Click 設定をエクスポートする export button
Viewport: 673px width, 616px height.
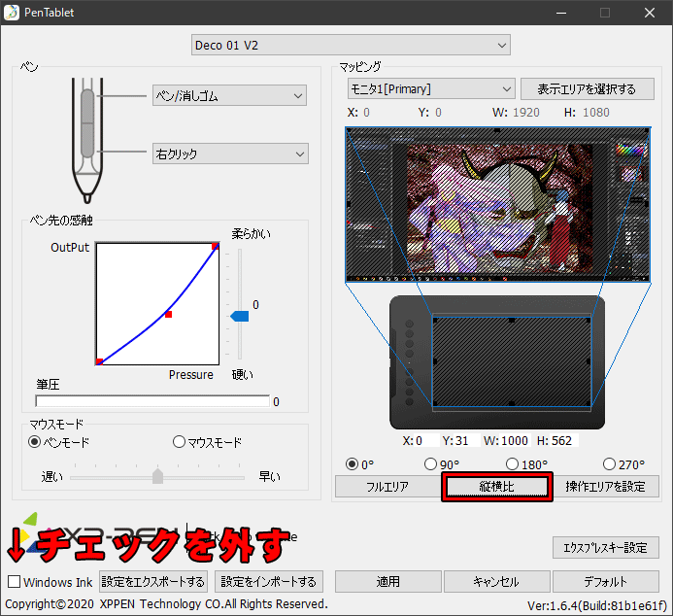click(x=153, y=582)
